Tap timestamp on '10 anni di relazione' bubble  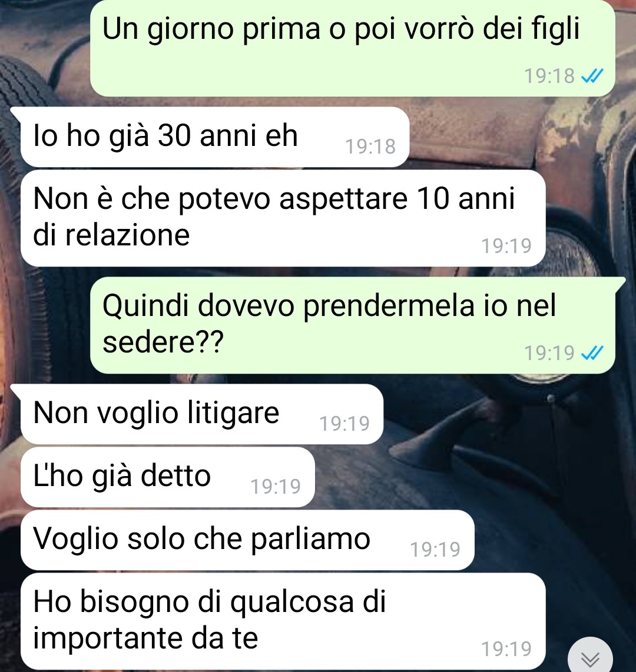(506, 245)
